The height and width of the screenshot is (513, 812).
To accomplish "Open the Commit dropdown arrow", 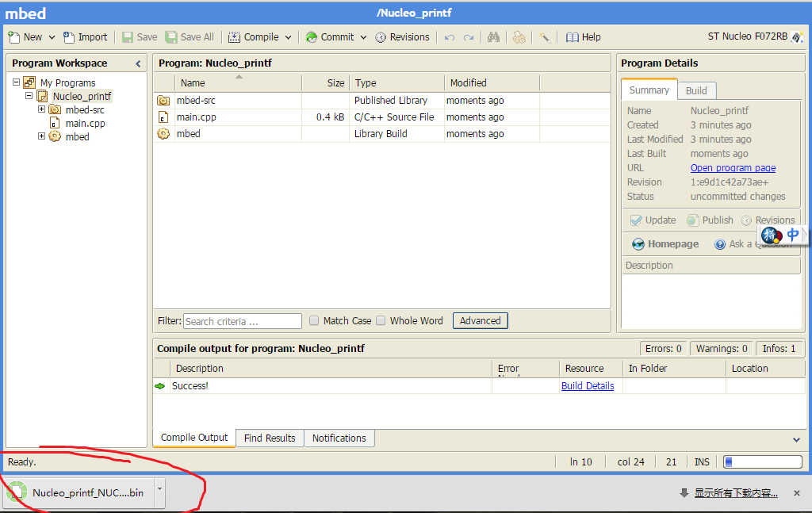I will point(363,37).
